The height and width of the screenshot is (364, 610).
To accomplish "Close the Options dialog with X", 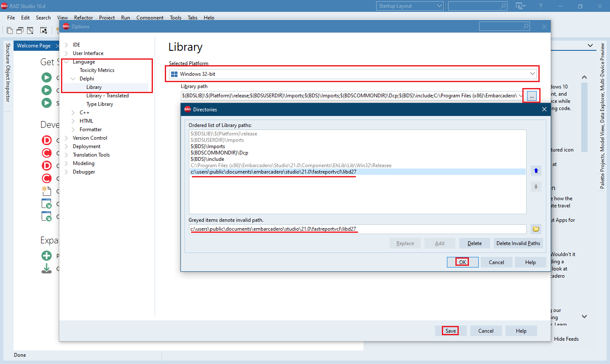I will 544,27.
